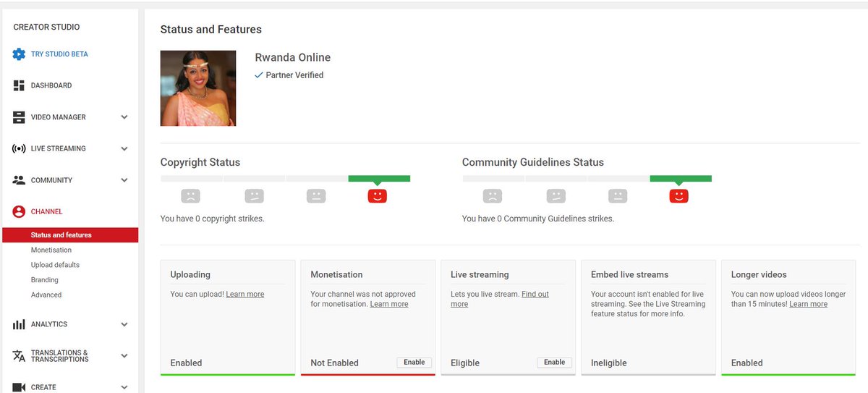Image resolution: width=868 pixels, height=393 pixels.
Task: Expand the Community section chevron
Action: tap(124, 180)
